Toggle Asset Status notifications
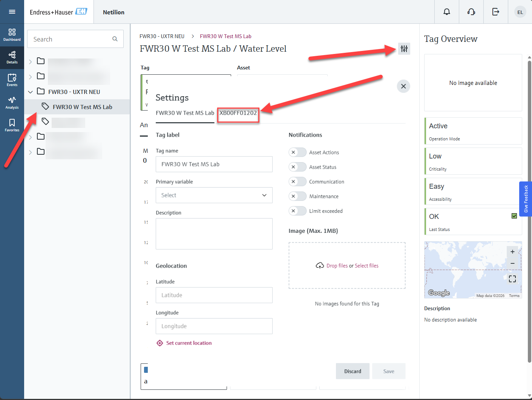Image resolution: width=532 pixels, height=400 pixels. tap(297, 167)
